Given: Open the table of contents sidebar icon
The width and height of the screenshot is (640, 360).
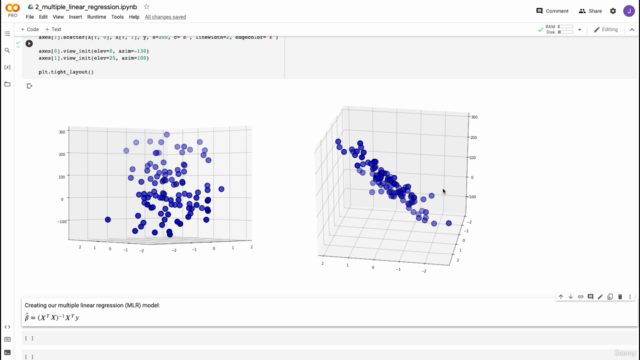Looking at the screenshot, I should [x=7, y=33].
